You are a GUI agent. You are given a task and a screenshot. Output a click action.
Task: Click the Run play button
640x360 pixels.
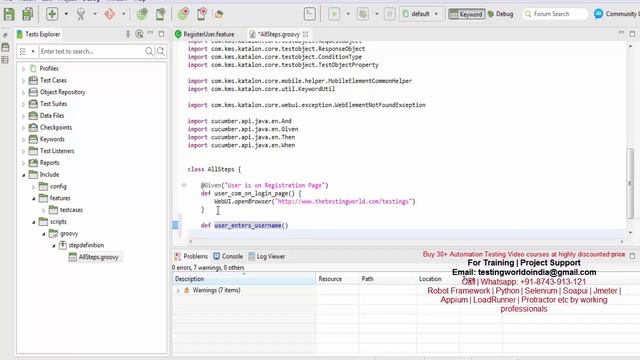tap(334, 14)
